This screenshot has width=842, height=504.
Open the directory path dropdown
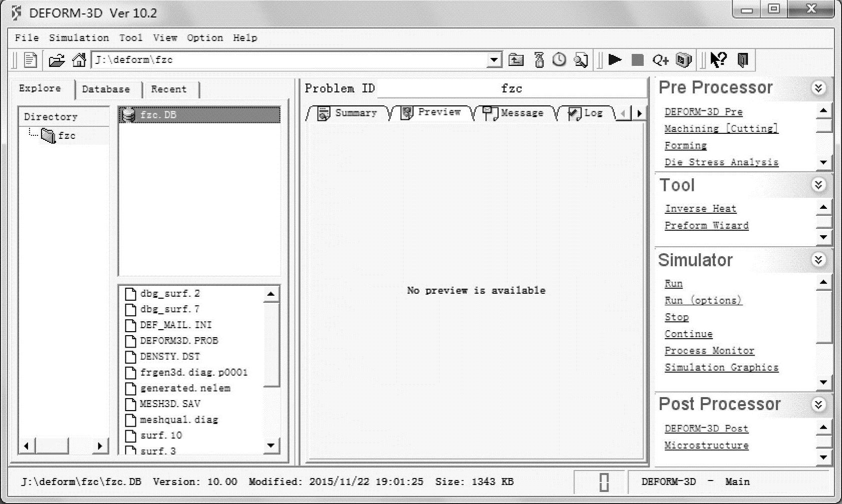[494, 60]
